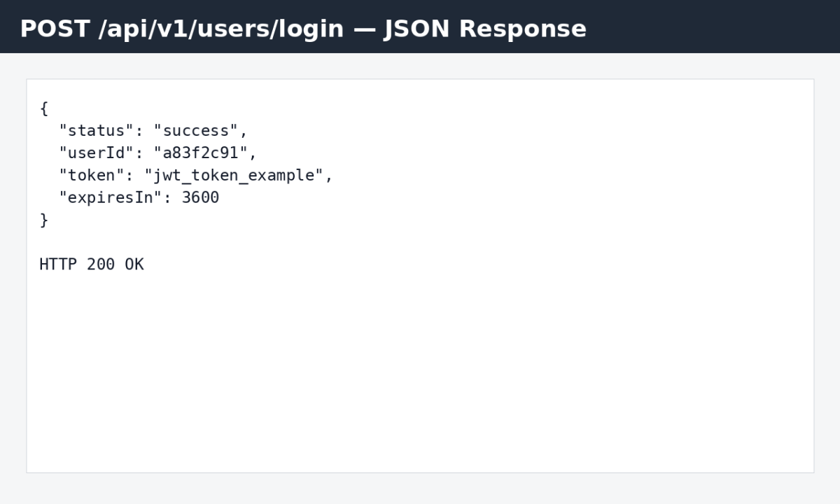Click the closing curly brace
Image resolution: width=840 pixels, height=504 pixels.
[x=44, y=220]
